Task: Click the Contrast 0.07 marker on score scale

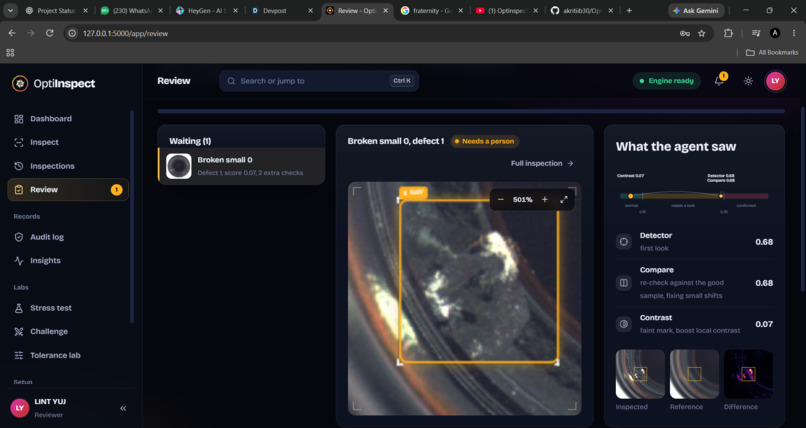Action: pyautogui.click(x=631, y=196)
